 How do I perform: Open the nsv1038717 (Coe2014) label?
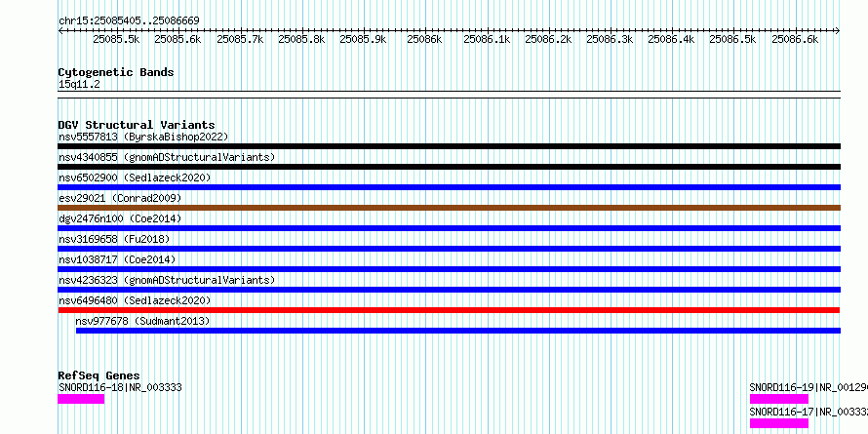pos(117,259)
